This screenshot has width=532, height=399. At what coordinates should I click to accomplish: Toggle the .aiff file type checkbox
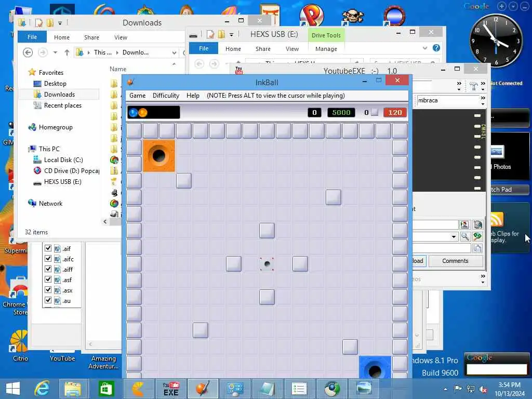(48, 269)
